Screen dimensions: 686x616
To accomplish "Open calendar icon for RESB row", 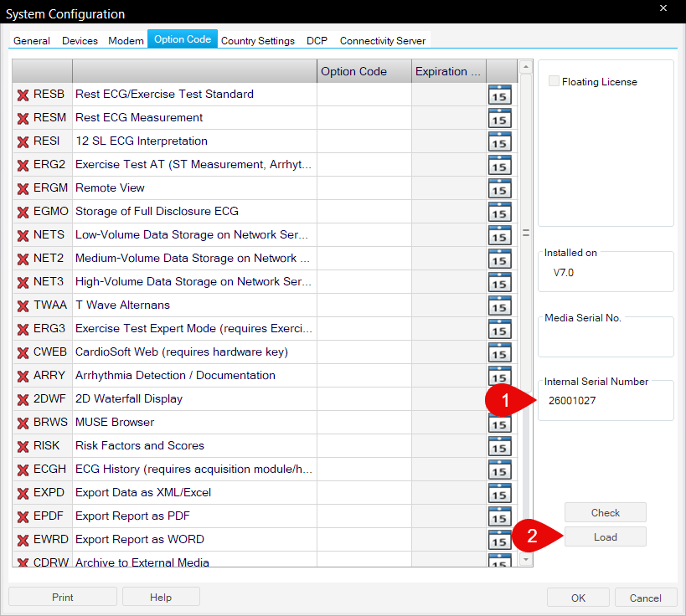I will point(499,95).
